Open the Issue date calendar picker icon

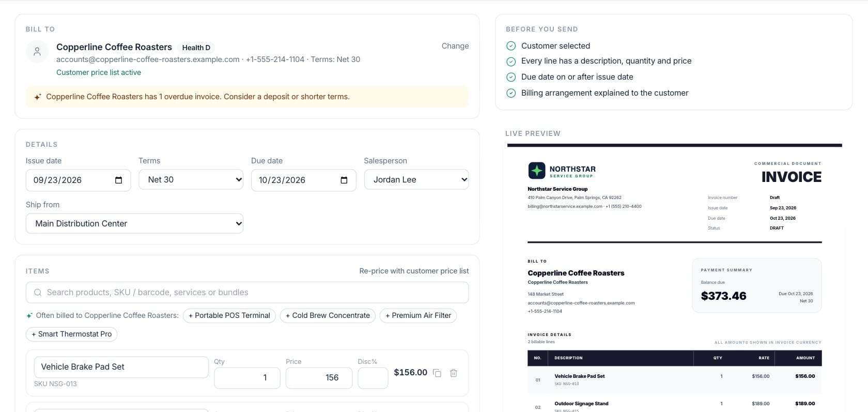pyautogui.click(x=118, y=180)
